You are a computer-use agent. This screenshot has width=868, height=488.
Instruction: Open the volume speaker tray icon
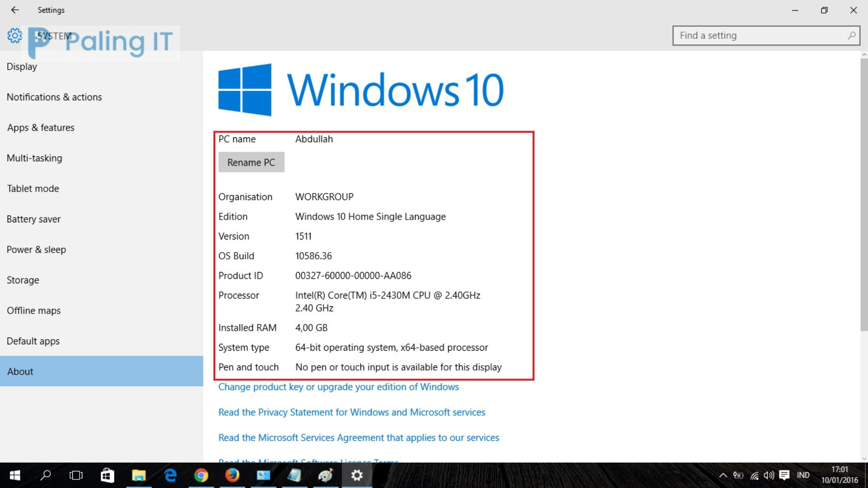coord(769,475)
